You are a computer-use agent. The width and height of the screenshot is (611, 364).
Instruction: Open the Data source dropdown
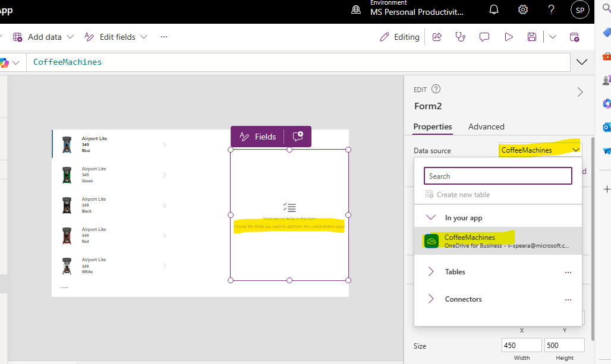tap(540, 150)
